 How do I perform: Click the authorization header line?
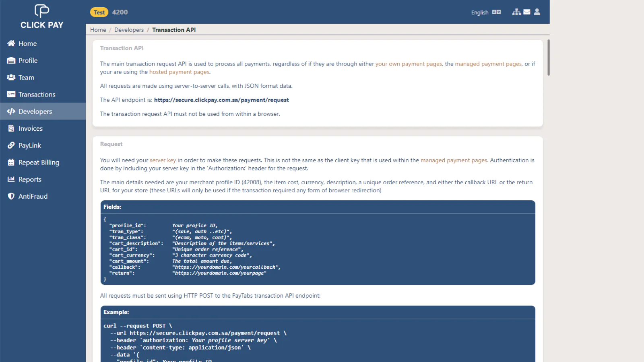(194, 340)
